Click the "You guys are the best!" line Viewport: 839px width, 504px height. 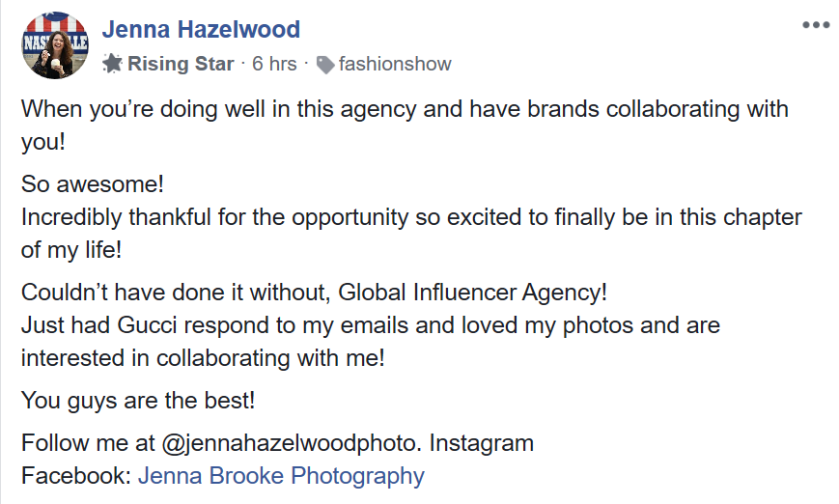138,400
